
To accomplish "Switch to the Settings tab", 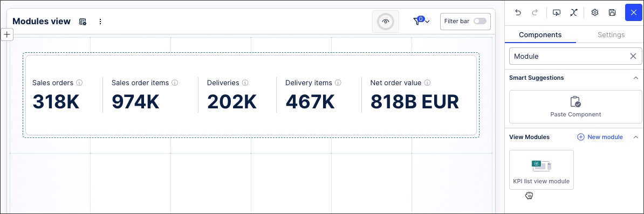I will pos(611,35).
